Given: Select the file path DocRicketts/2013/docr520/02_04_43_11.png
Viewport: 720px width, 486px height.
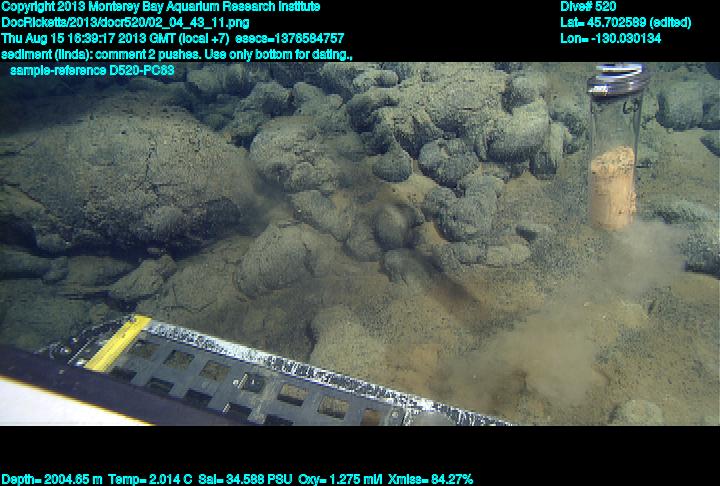Looking at the screenshot, I should (125, 23).
